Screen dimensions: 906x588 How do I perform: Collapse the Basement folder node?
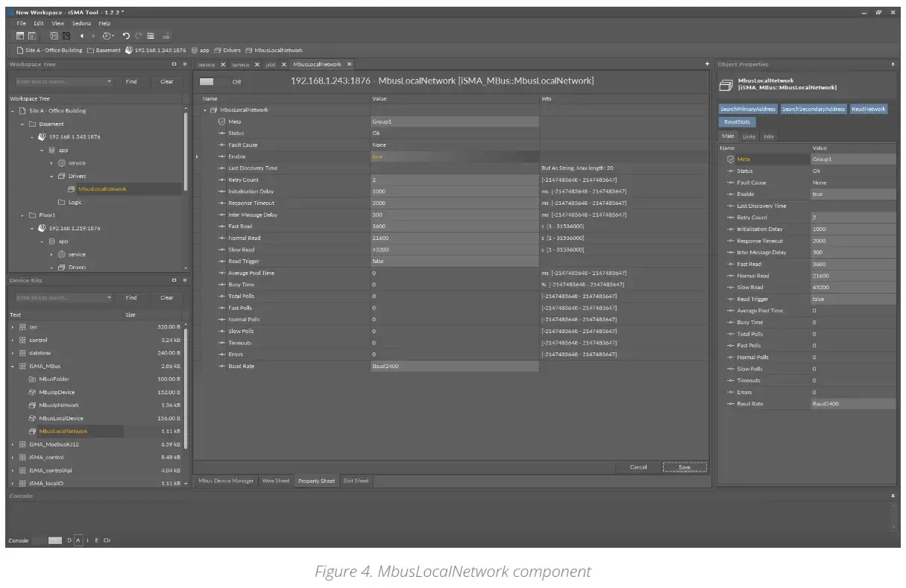pos(23,124)
